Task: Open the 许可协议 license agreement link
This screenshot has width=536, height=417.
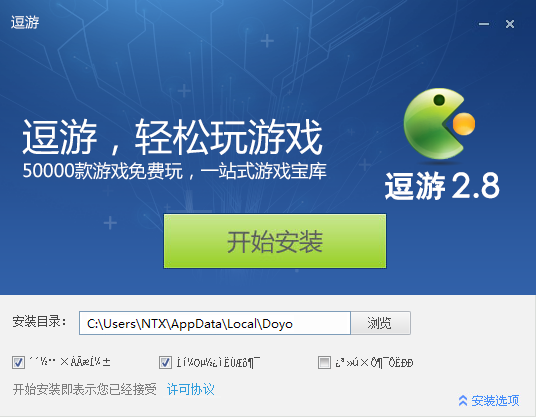Action: 190,389
